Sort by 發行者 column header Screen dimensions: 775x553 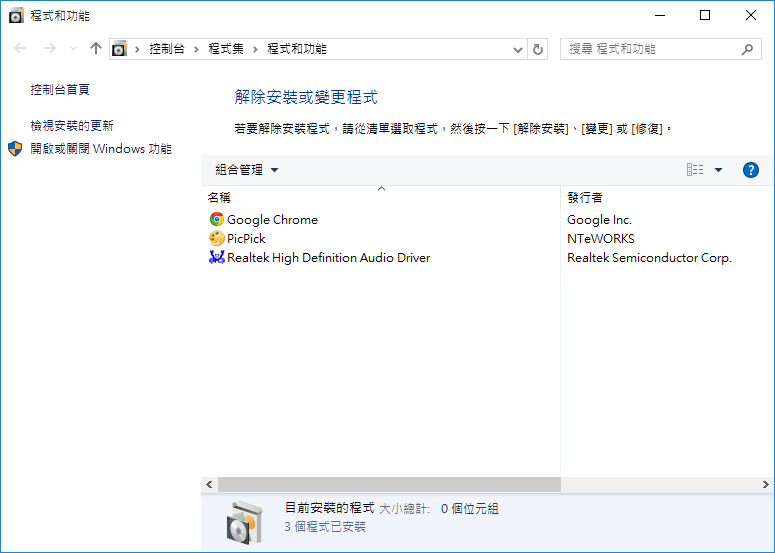point(668,197)
